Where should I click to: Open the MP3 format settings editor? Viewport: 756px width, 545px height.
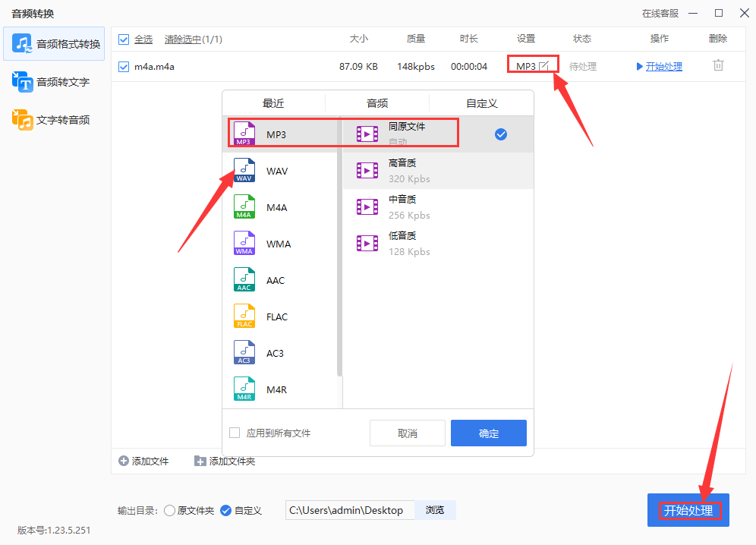[532, 65]
